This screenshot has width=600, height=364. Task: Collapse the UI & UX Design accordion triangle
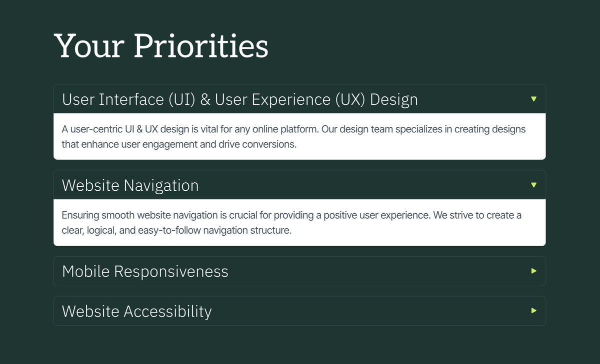click(x=533, y=99)
